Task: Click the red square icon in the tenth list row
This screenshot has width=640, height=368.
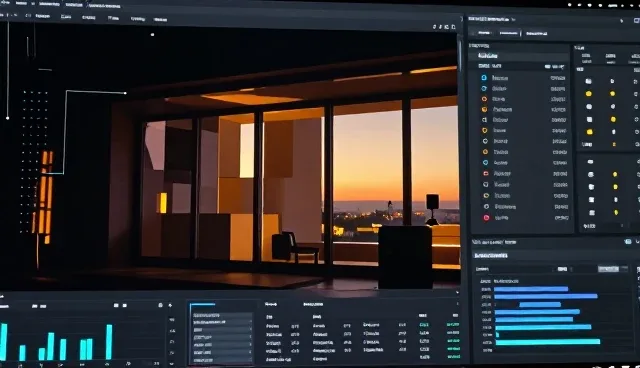Action: tap(486, 173)
